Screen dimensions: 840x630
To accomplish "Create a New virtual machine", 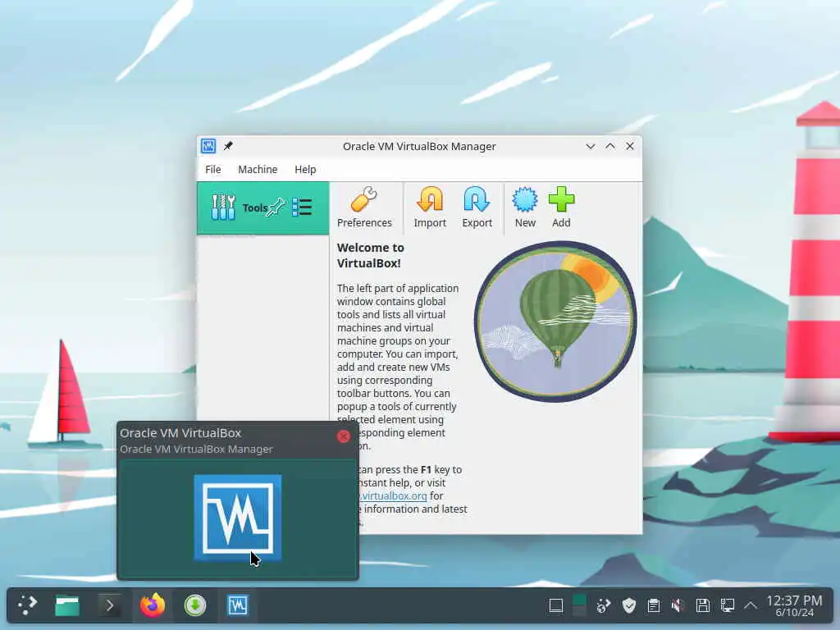I will point(525,208).
